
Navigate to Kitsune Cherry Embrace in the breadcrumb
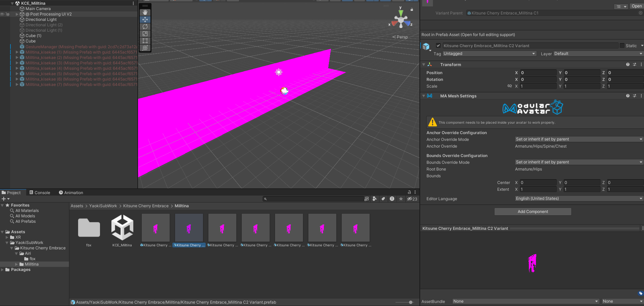pos(146,206)
